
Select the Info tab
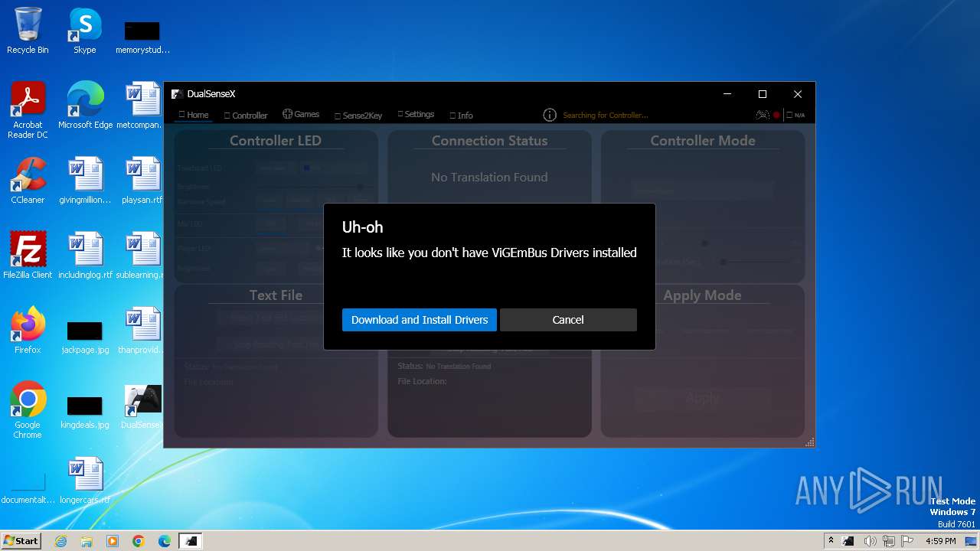pyautogui.click(x=462, y=116)
